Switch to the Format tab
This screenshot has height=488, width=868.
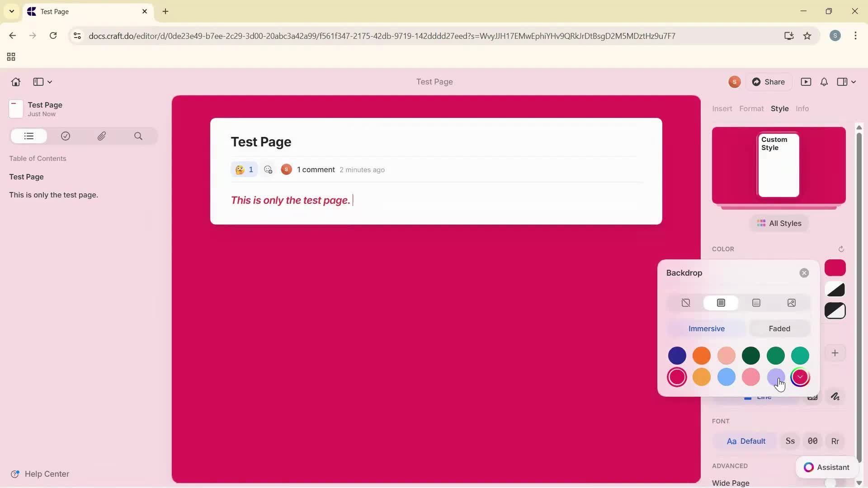(x=752, y=108)
